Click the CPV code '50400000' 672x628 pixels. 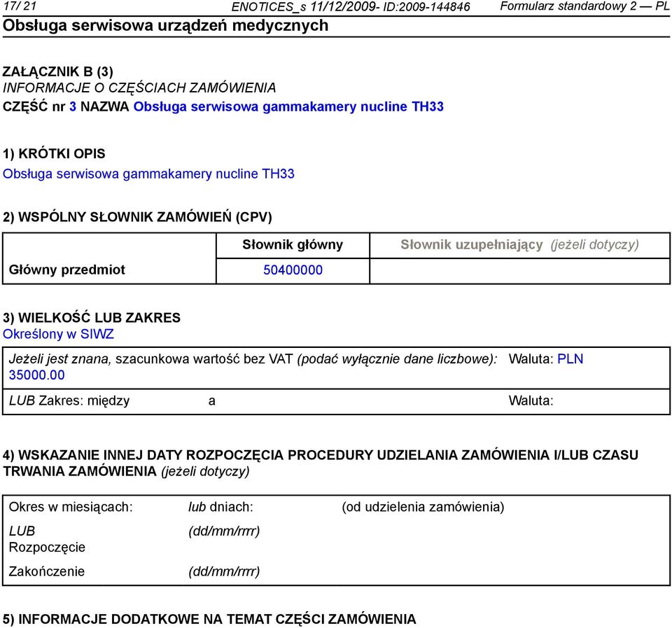coord(293,270)
